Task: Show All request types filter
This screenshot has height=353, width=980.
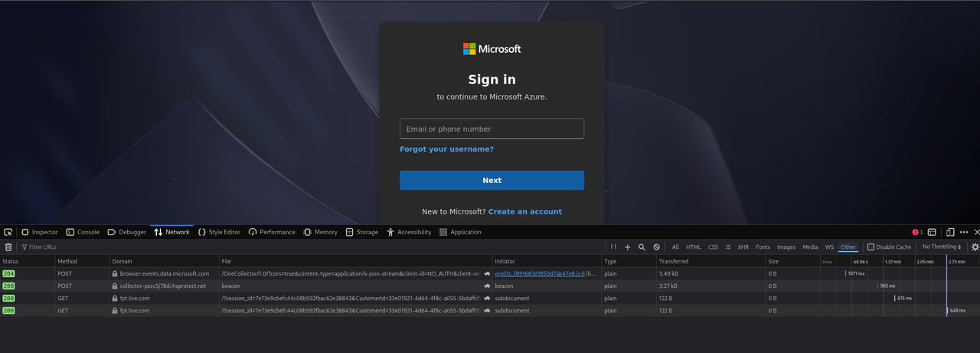Action: [675, 247]
